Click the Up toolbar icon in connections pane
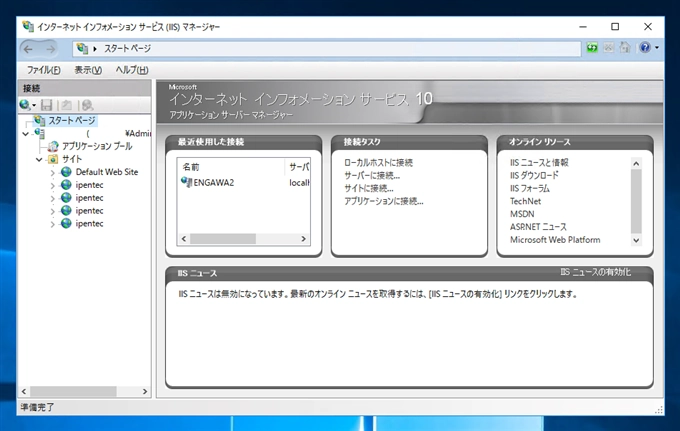This screenshot has height=431, width=680. click(x=66, y=105)
